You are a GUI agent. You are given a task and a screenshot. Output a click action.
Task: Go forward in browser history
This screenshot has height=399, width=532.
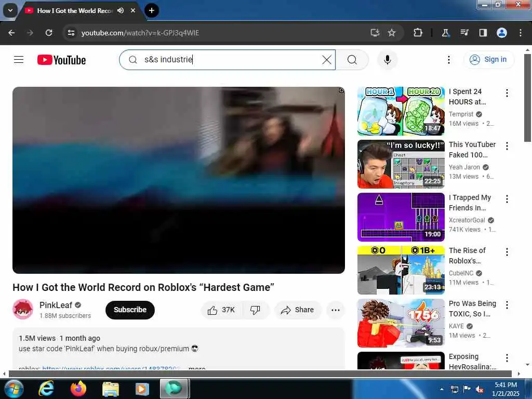pyautogui.click(x=30, y=33)
